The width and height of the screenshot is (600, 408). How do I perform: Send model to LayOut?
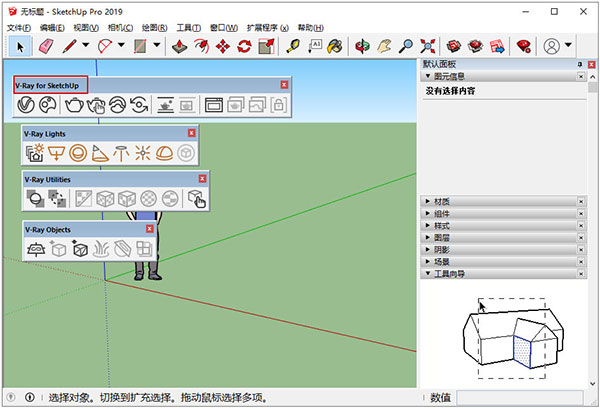(497, 46)
